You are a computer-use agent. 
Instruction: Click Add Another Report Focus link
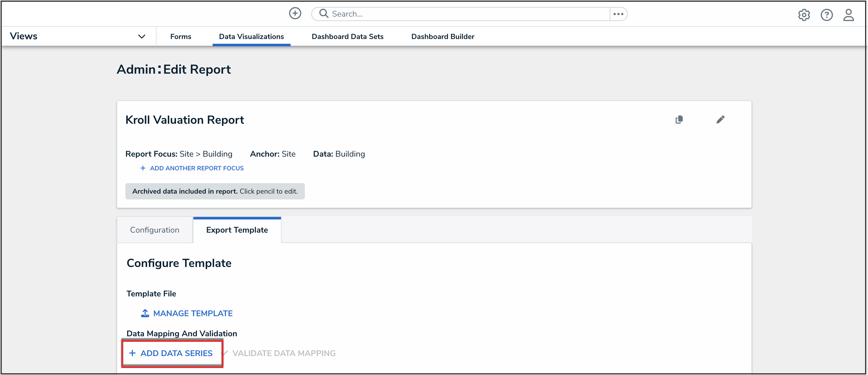tap(196, 168)
